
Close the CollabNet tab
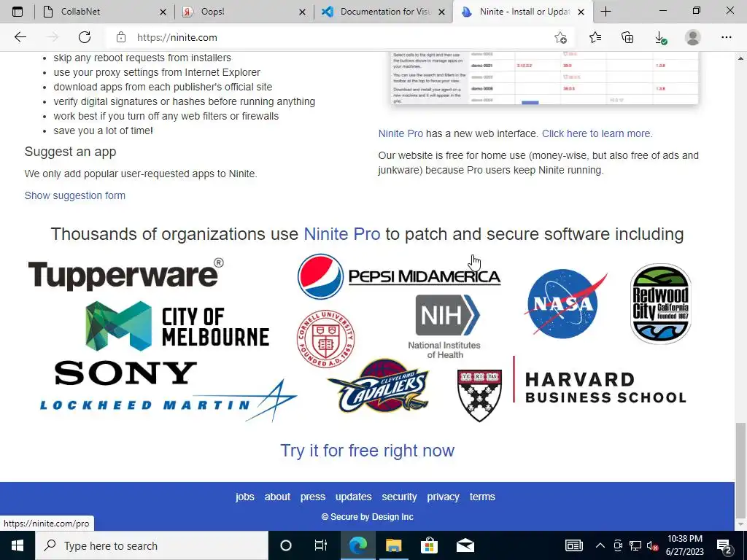pos(163,12)
